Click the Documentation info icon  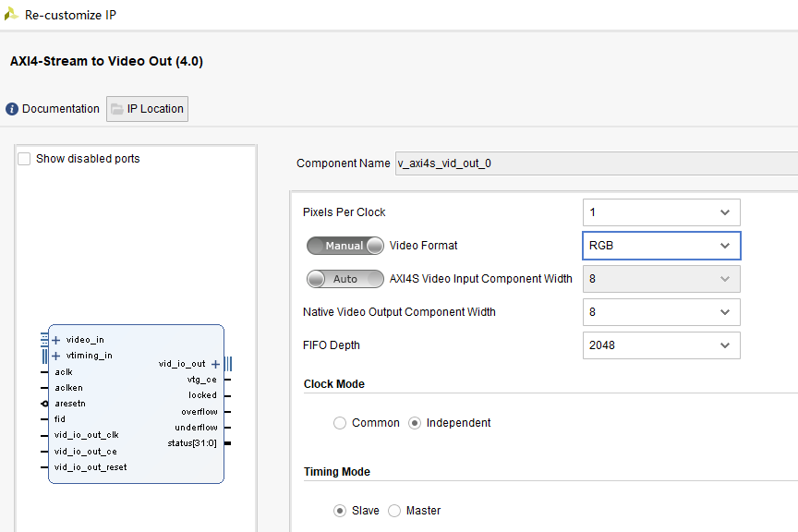tap(12, 109)
